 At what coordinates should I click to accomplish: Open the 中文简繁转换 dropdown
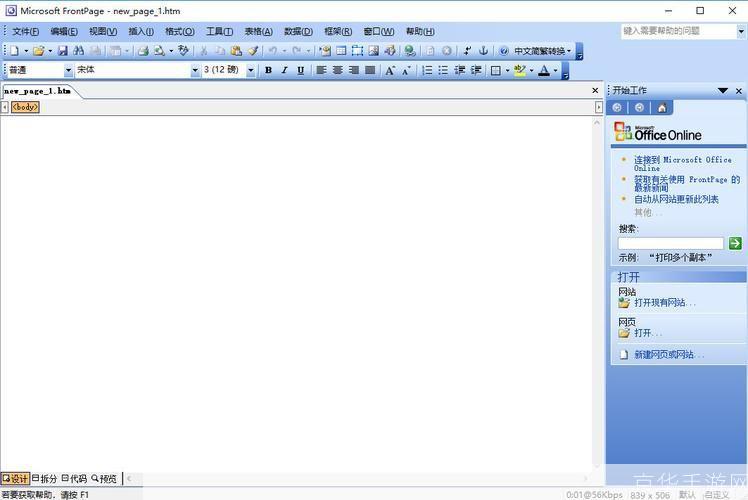tap(542, 51)
